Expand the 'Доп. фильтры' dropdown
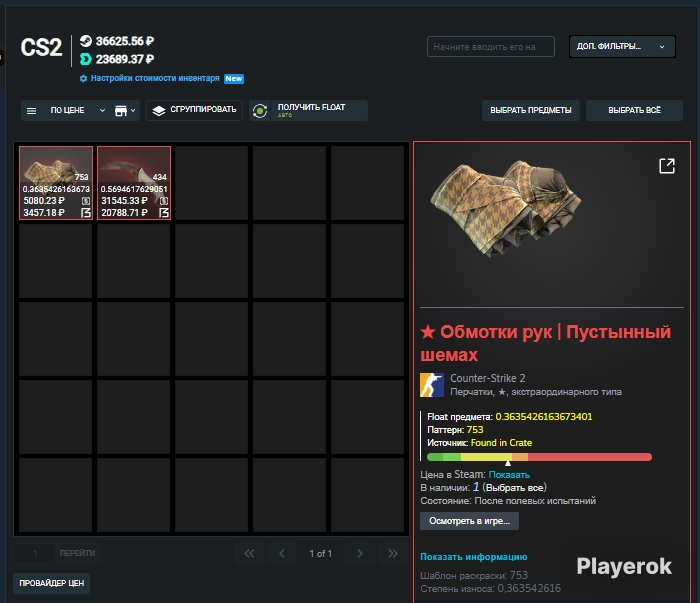Screen dimensions: 700x603 (x=622, y=46)
